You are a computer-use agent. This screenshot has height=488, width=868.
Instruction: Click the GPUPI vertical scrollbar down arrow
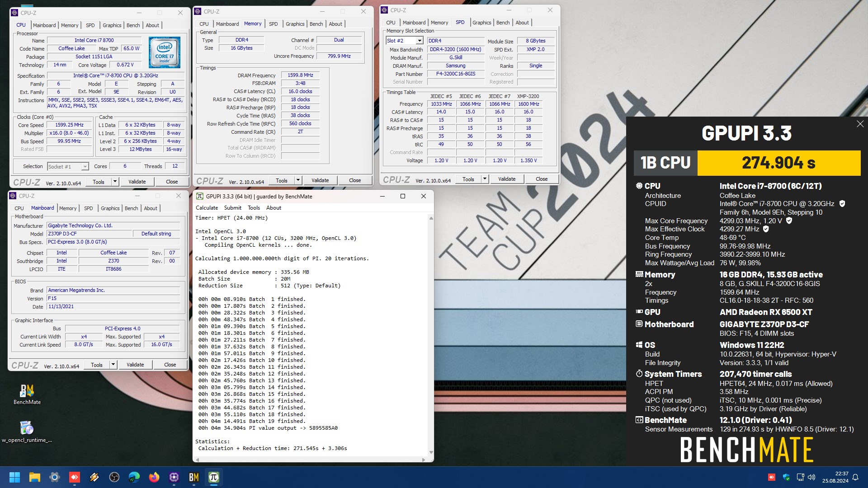[431, 452]
